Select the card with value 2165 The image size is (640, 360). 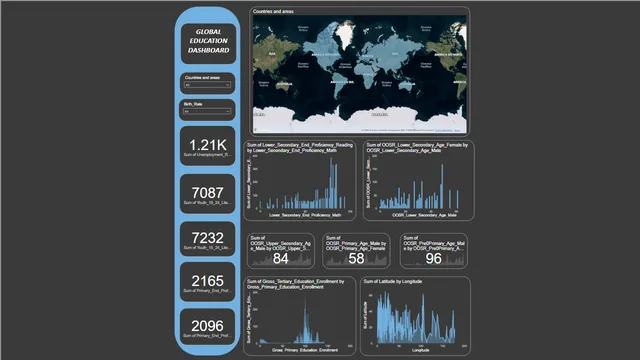(x=207, y=282)
